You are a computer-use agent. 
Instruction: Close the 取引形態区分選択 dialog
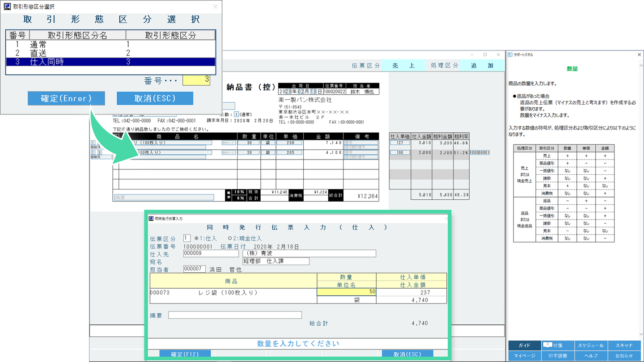[x=215, y=7]
